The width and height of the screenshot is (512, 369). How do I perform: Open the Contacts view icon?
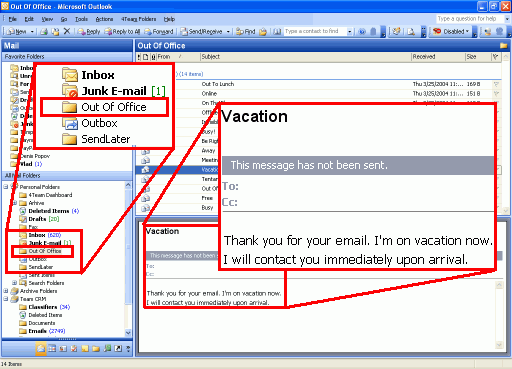click(63, 349)
